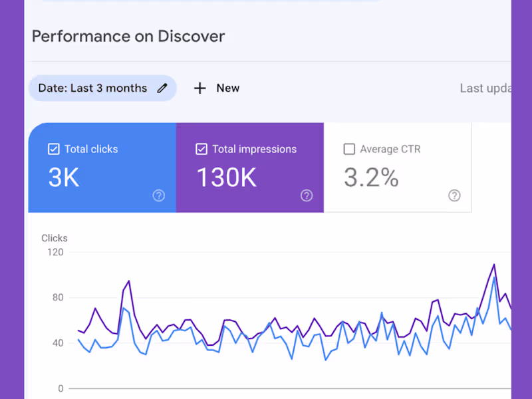Open help icon in Average CTR card
532x399 pixels.
point(454,196)
